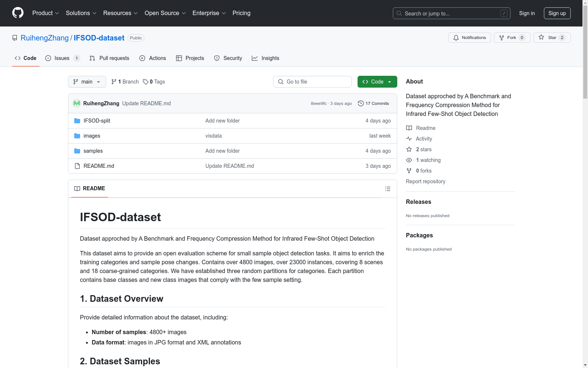Open the Issues tab
This screenshot has width=588, height=368.
[62, 58]
